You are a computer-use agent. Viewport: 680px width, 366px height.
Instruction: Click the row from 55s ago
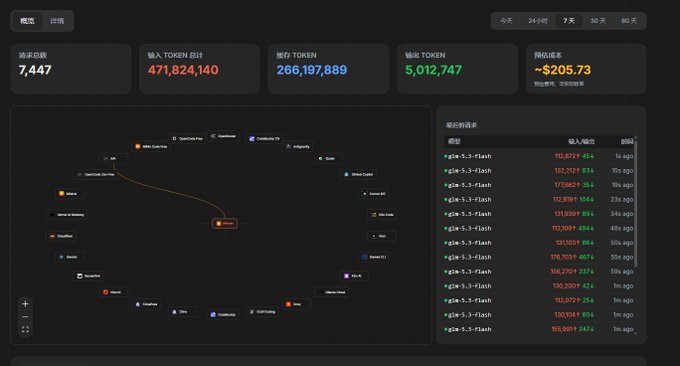pos(538,257)
